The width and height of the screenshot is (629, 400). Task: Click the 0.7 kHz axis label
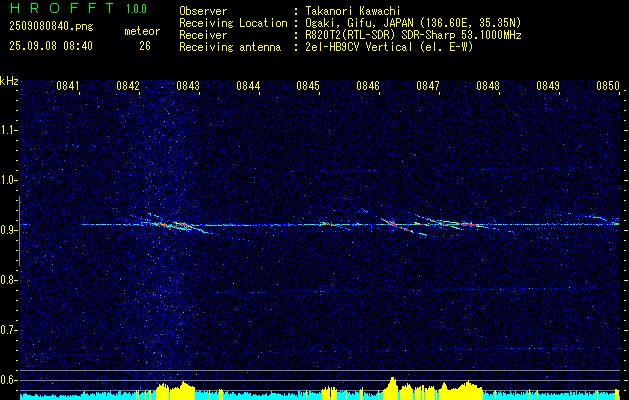click(x=9, y=330)
